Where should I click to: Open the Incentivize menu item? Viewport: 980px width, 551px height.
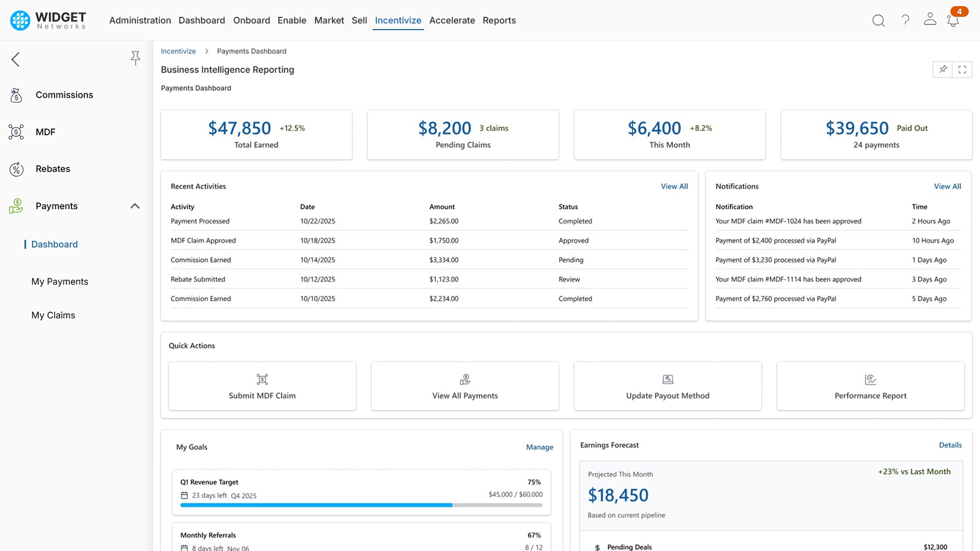coord(398,20)
